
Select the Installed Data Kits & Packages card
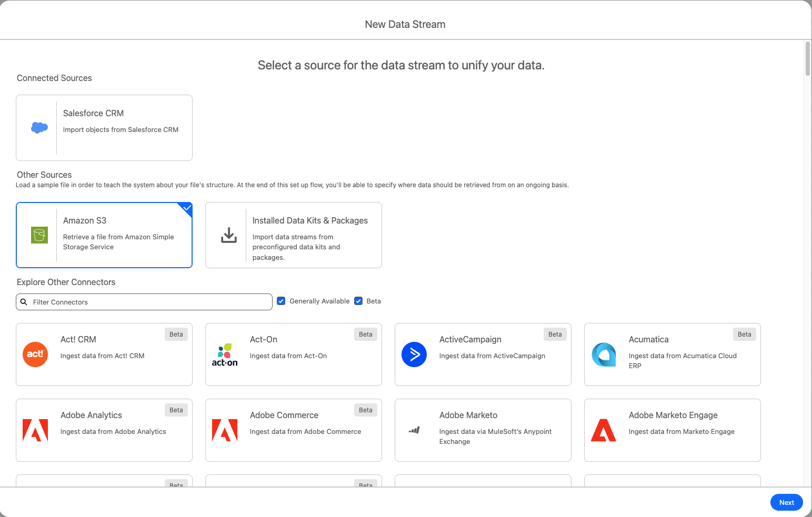pyautogui.click(x=293, y=235)
